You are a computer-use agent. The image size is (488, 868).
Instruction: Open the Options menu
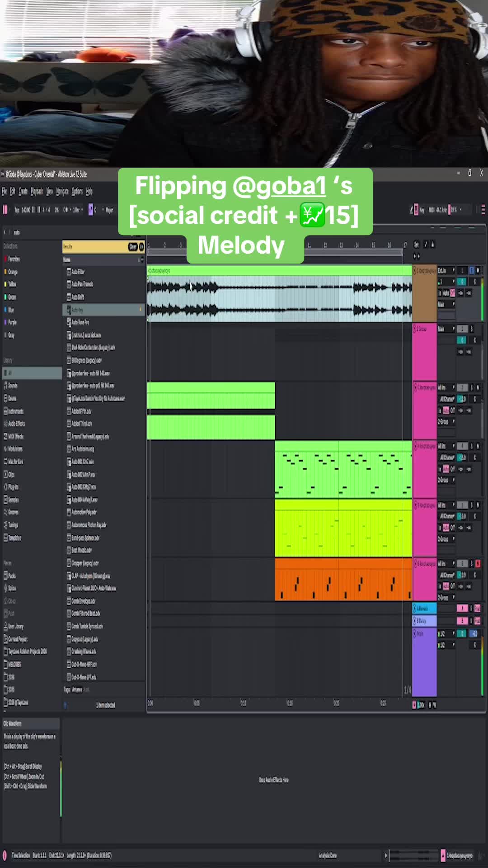(77, 191)
